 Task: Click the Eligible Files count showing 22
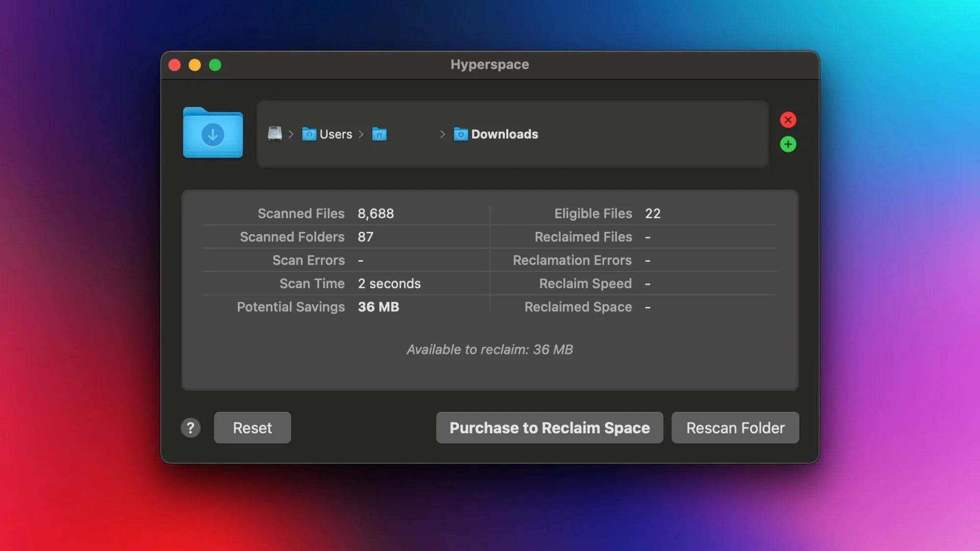[654, 213]
